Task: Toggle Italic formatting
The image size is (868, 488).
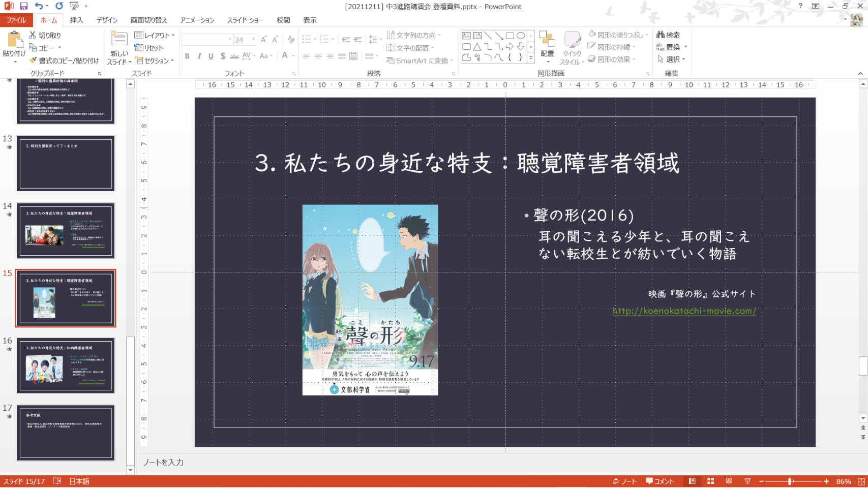Action: coord(199,56)
